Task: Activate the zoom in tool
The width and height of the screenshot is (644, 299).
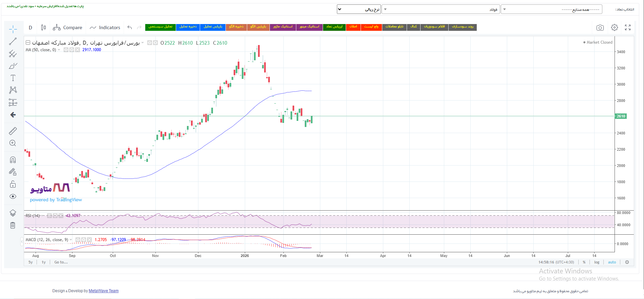Action: pos(13,143)
